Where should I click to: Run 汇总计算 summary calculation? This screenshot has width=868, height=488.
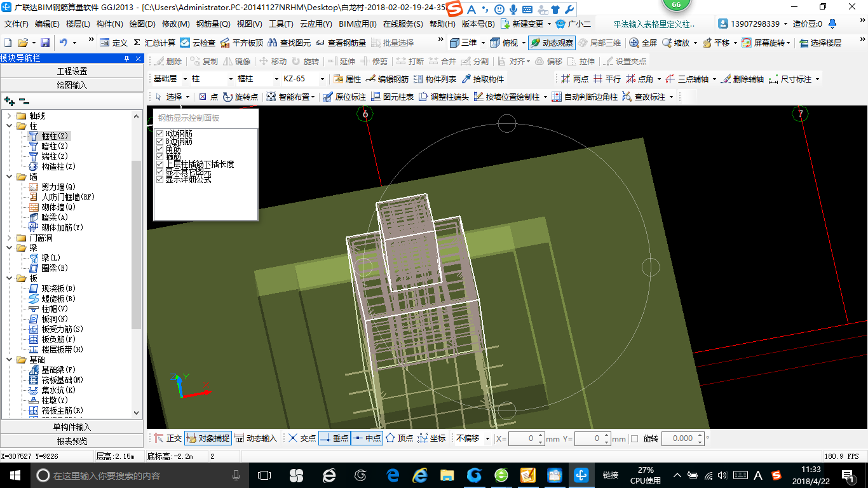154,43
